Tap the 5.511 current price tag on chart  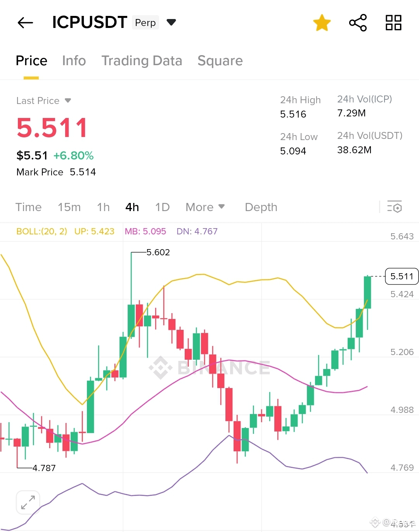tap(402, 276)
